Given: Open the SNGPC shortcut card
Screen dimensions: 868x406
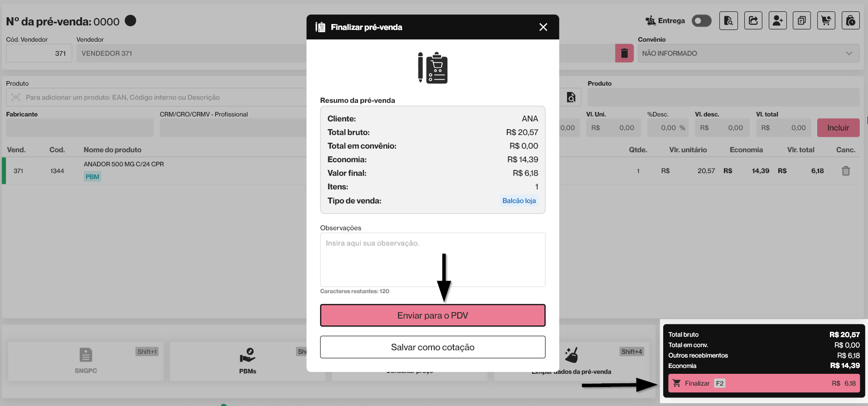Looking at the screenshot, I should tap(86, 361).
